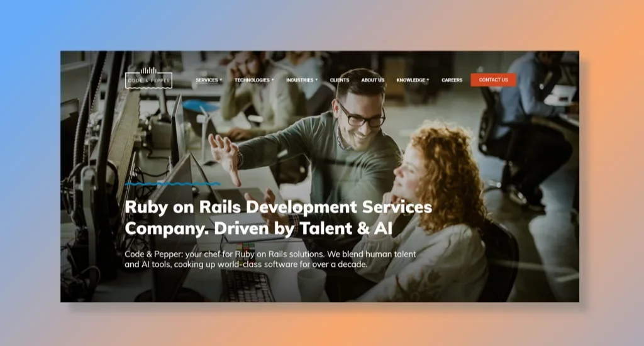
Task: Open the Knowledge menu item
Action: 410,80
